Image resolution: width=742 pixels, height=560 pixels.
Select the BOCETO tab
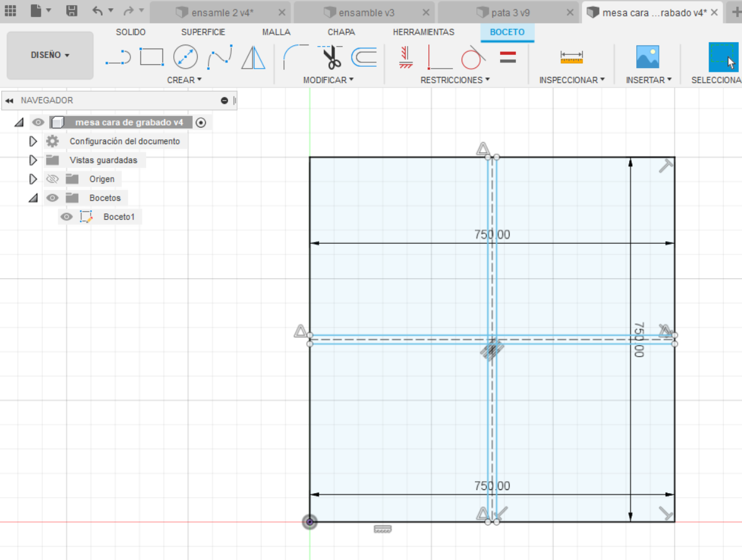(507, 32)
